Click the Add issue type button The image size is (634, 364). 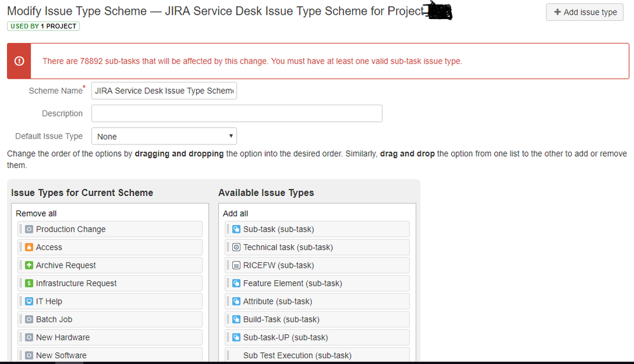pos(584,12)
